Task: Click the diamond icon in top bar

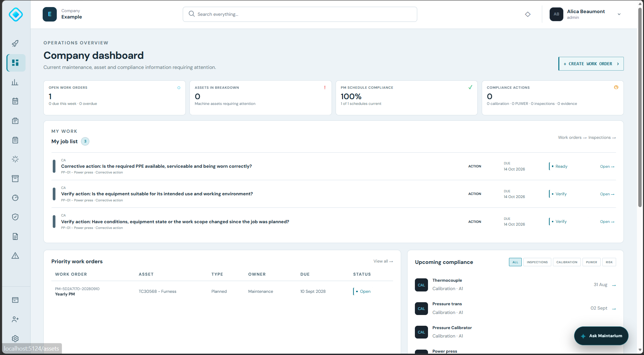Action: (x=528, y=14)
